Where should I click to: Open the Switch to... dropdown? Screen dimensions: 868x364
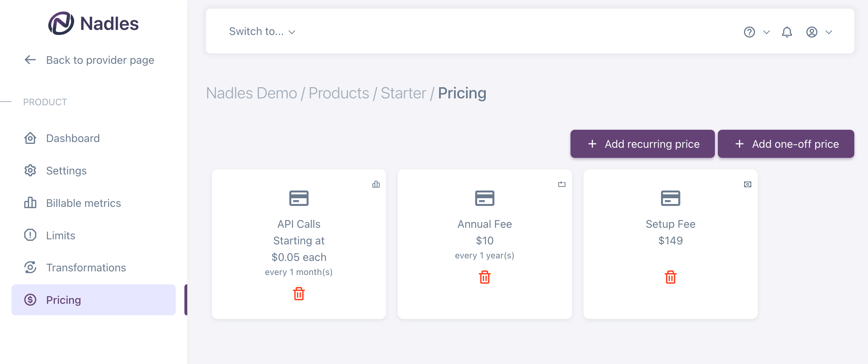tap(262, 32)
